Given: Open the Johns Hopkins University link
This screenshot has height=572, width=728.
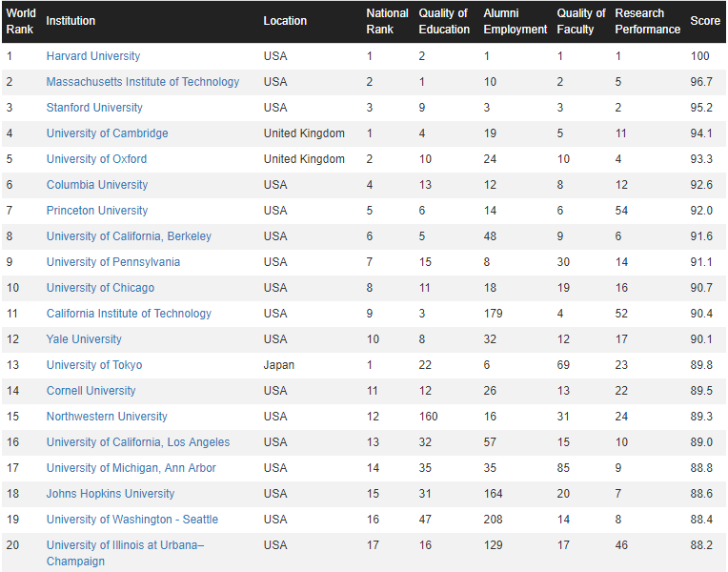Looking at the screenshot, I should pyautogui.click(x=111, y=494).
